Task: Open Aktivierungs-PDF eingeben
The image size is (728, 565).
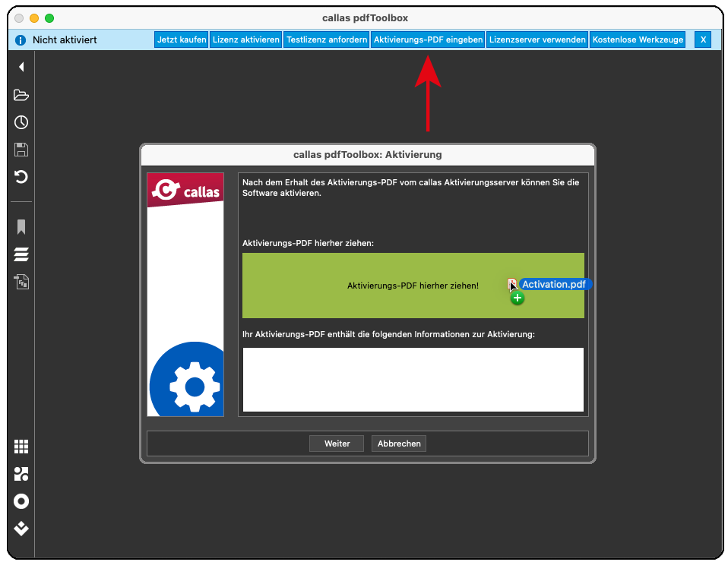Action: click(429, 39)
